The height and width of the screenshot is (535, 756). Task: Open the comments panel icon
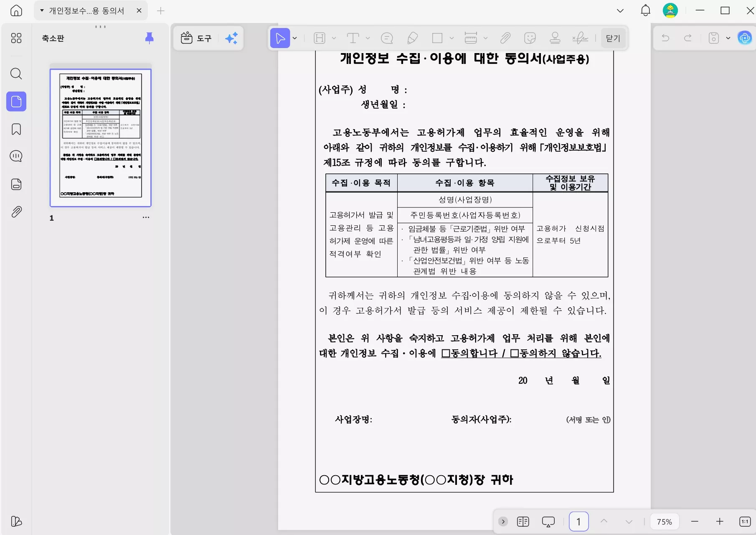click(16, 156)
